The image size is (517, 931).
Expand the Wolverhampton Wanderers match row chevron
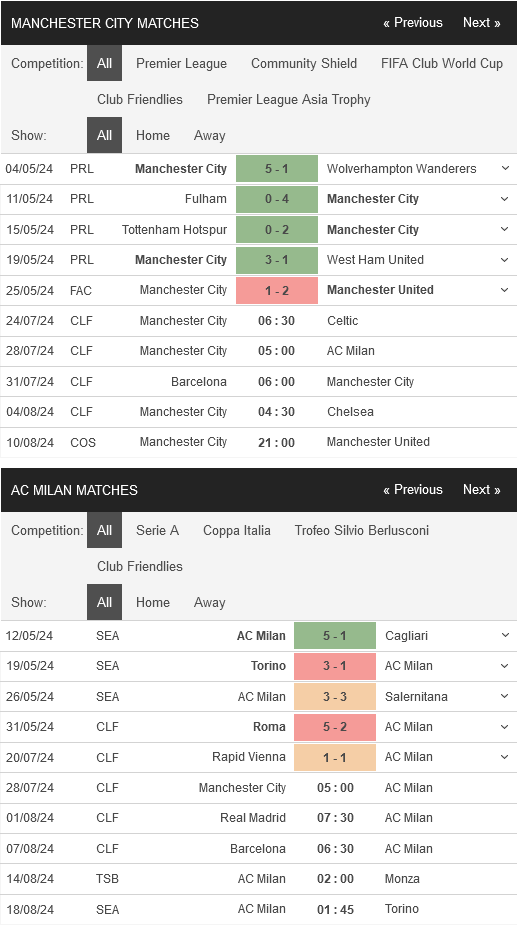tap(505, 169)
